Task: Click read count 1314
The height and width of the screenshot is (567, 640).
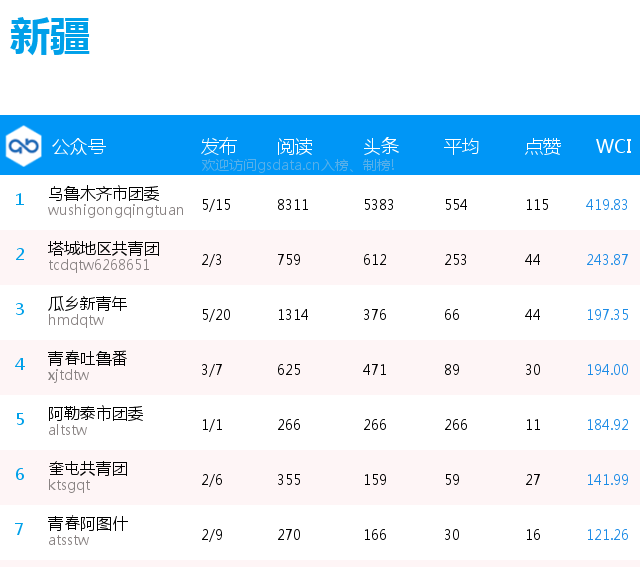Action: coord(293,315)
